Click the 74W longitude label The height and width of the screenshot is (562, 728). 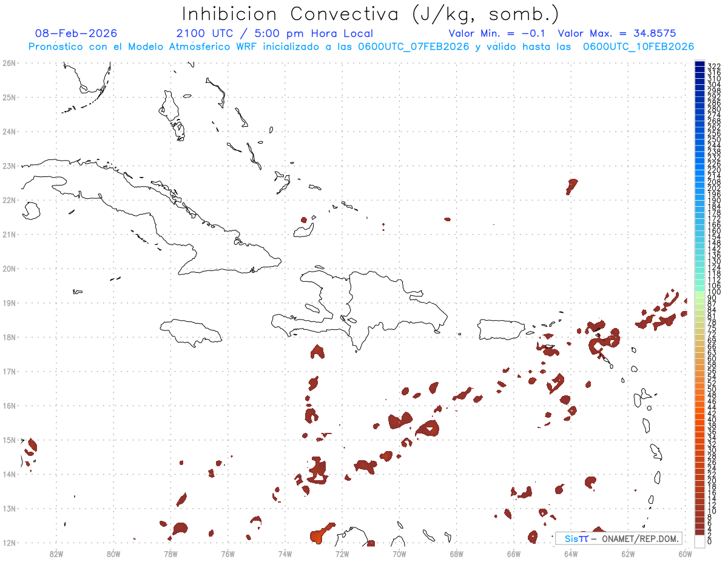(x=285, y=553)
